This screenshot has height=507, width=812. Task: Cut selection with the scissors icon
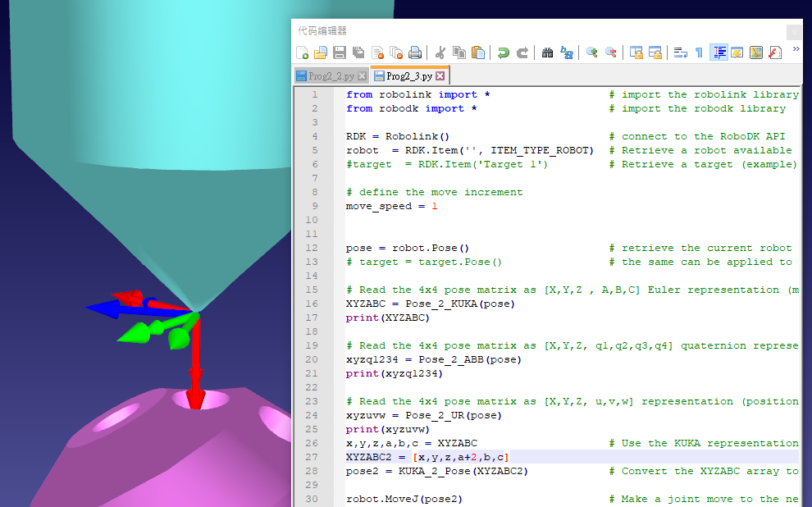440,53
